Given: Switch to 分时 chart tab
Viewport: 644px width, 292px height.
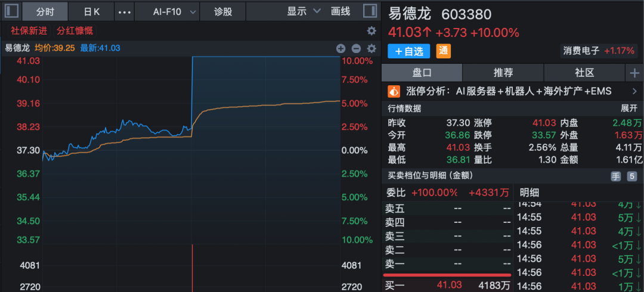Looking at the screenshot, I should point(45,11).
